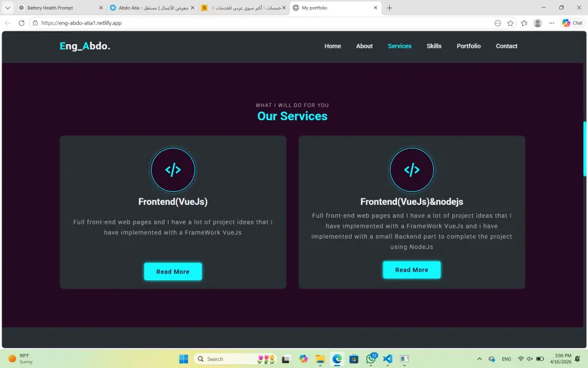Open the weather widget showing 99°F Sunny
The height and width of the screenshot is (368, 588).
[x=21, y=359]
